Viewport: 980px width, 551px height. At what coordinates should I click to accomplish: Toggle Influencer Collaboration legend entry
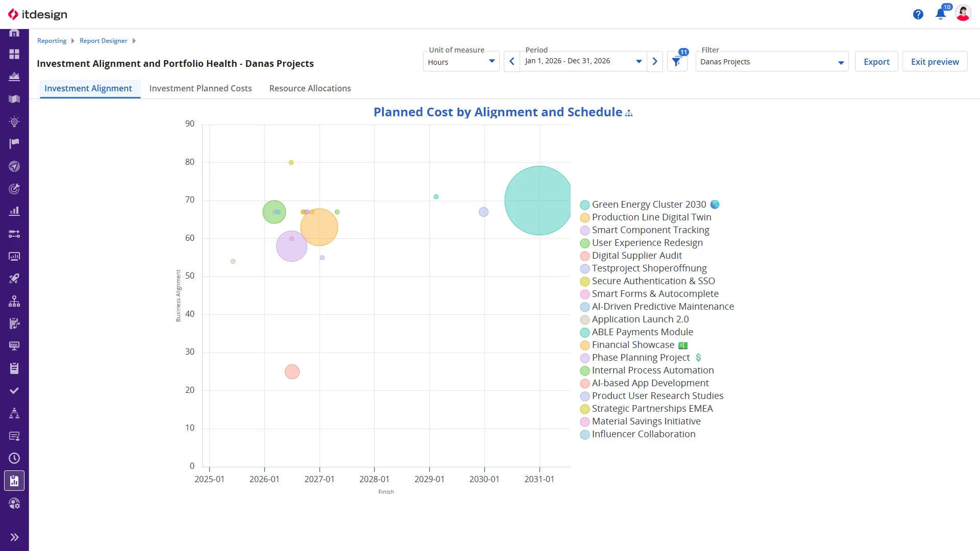[x=638, y=434]
